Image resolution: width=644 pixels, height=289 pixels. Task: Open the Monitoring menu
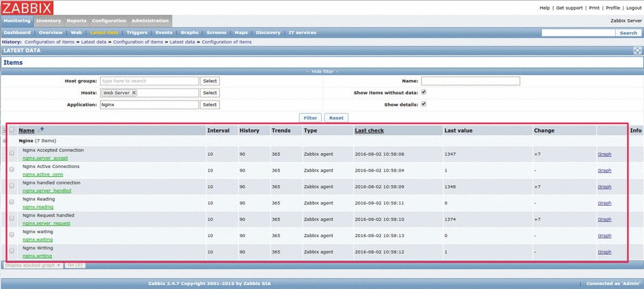click(x=17, y=21)
